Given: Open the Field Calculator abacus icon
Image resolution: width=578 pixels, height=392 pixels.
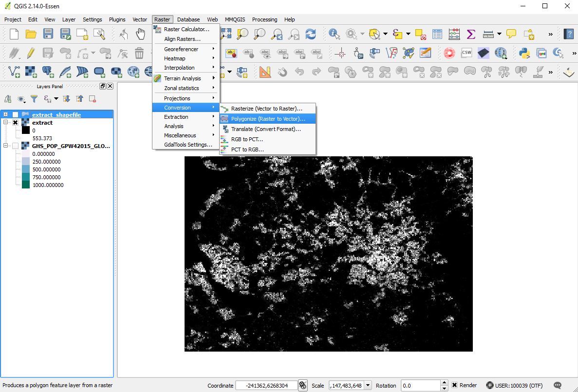Looking at the screenshot, I should point(454,34).
